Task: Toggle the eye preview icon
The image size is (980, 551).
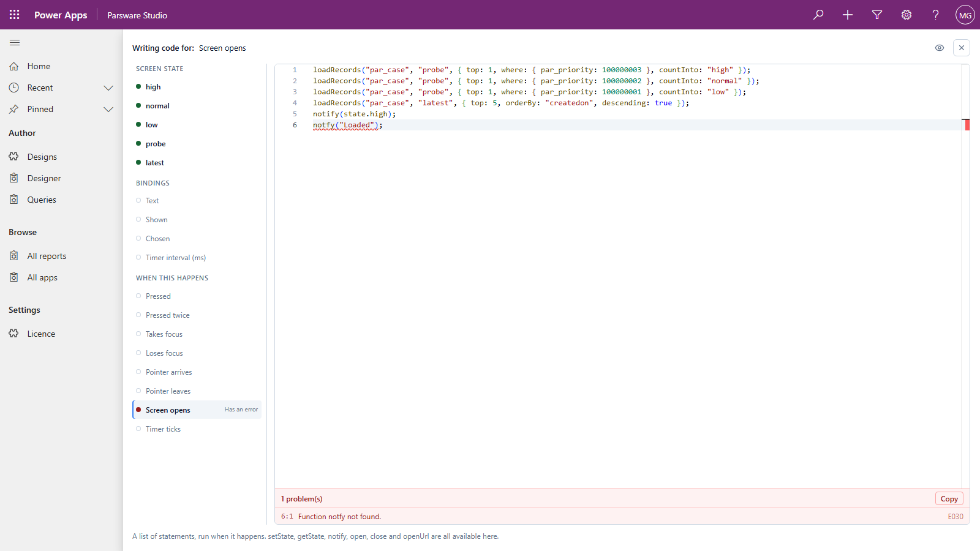Action: (940, 48)
